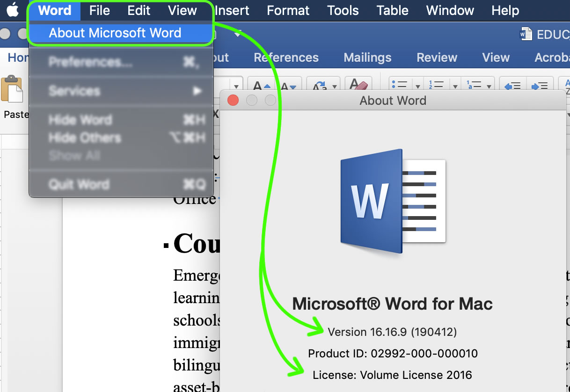This screenshot has height=392, width=570.
Task: Choose About Microsoft Word from the menu
Action: (x=121, y=33)
